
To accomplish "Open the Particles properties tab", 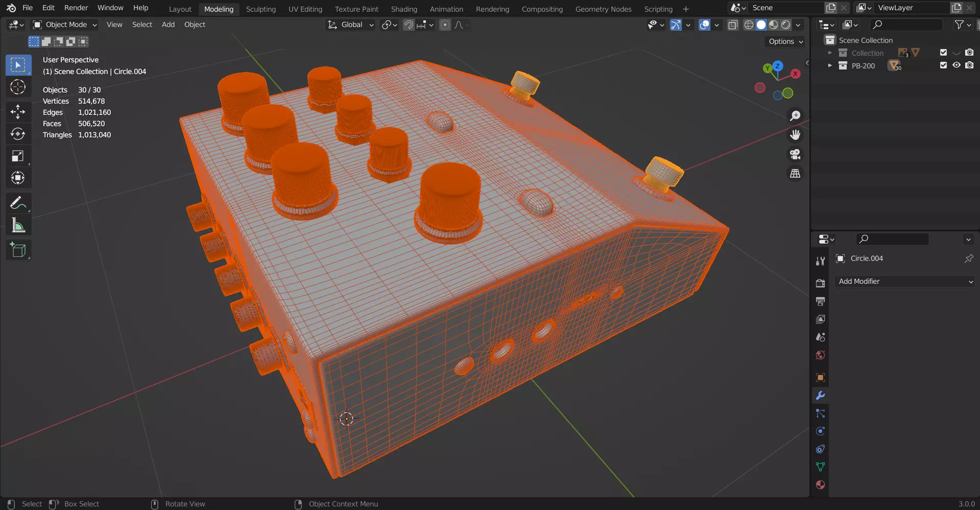I will pyautogui.click(x=820, y=414).
